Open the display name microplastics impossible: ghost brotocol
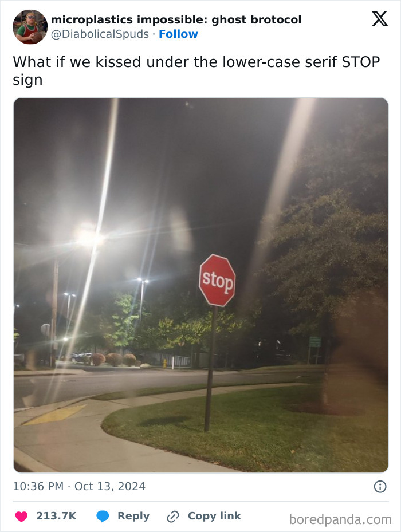Viewport: 401px width, 532px height. 176,19
